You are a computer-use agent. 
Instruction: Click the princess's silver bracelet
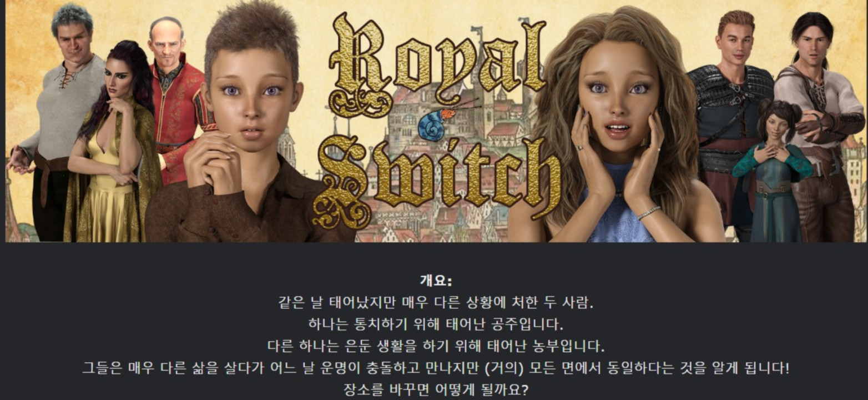coord(649,213)
